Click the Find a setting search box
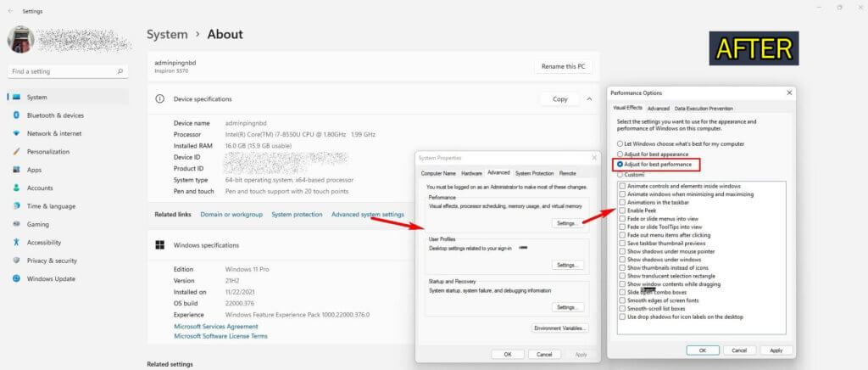Screen dimensions: 868x370 coord(68,71)
